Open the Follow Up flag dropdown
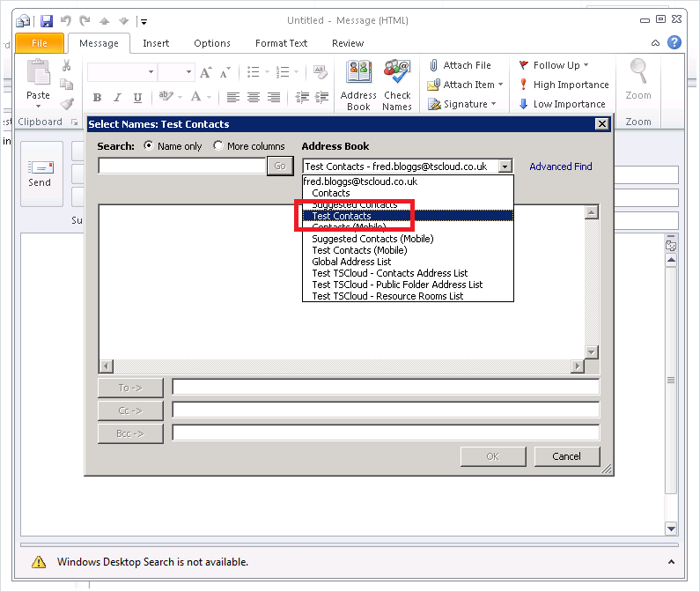Viewport: 700px width, 592px height. pos(554,65)
